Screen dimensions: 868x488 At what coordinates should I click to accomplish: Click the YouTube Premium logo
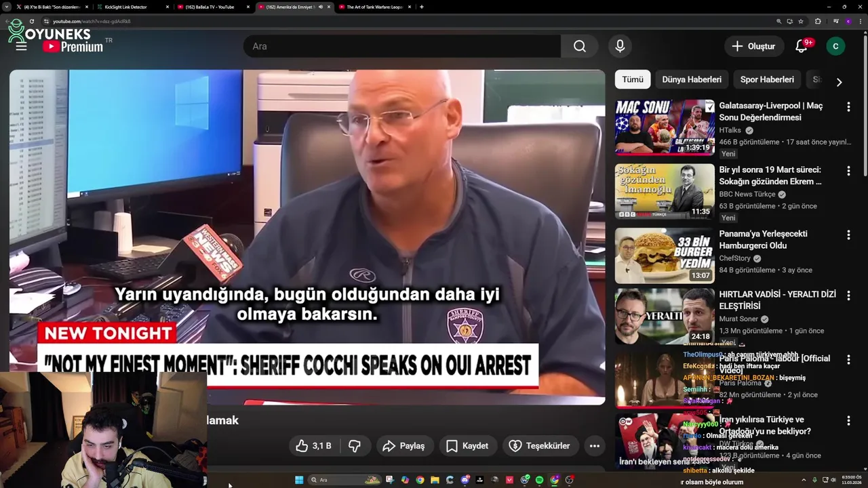pyautogui.click(x=73, y=47)
